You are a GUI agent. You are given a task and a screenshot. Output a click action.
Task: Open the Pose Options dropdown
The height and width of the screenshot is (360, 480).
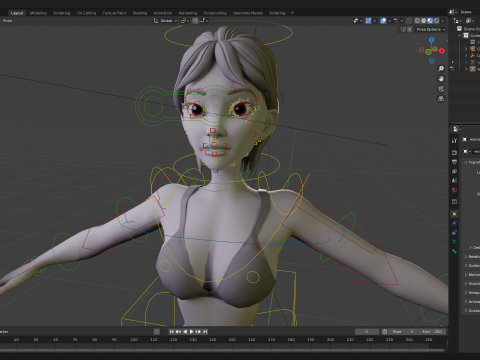coord(431,29)
